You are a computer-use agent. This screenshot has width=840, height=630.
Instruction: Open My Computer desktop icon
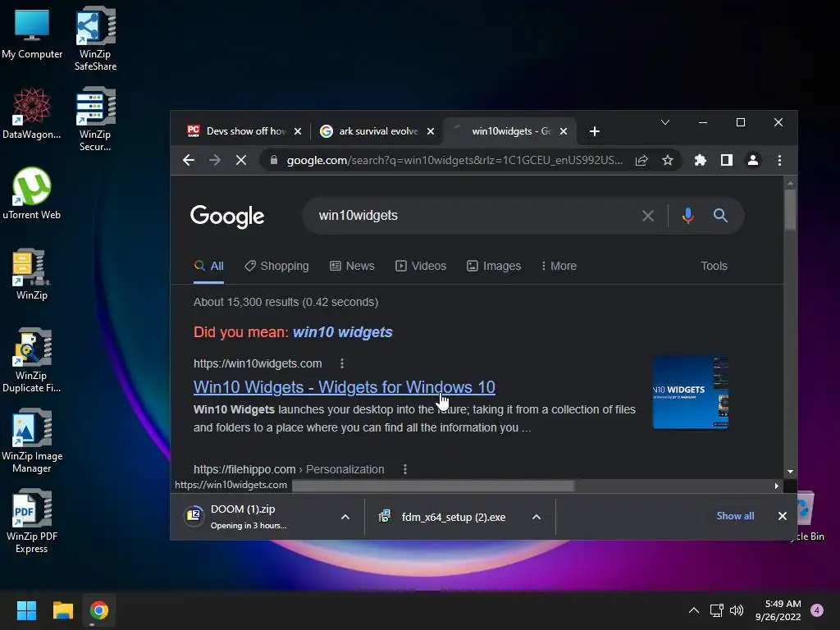[x=32, y=34]
